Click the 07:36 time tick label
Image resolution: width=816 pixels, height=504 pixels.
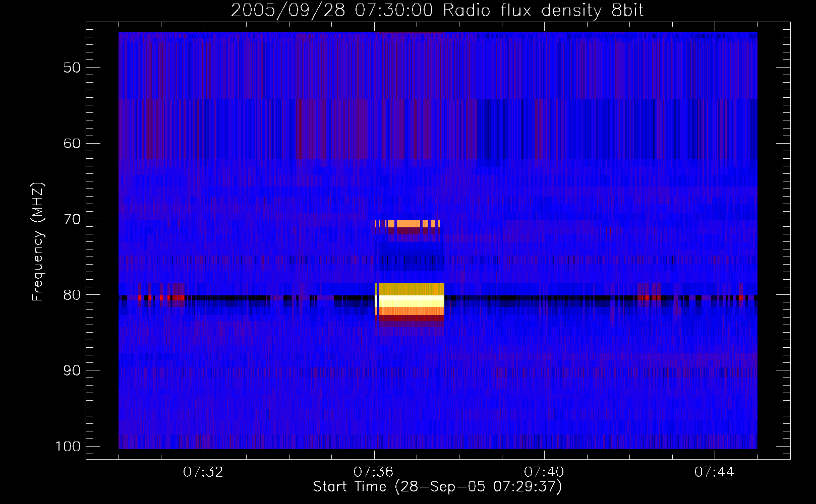[x=374, y=472]
